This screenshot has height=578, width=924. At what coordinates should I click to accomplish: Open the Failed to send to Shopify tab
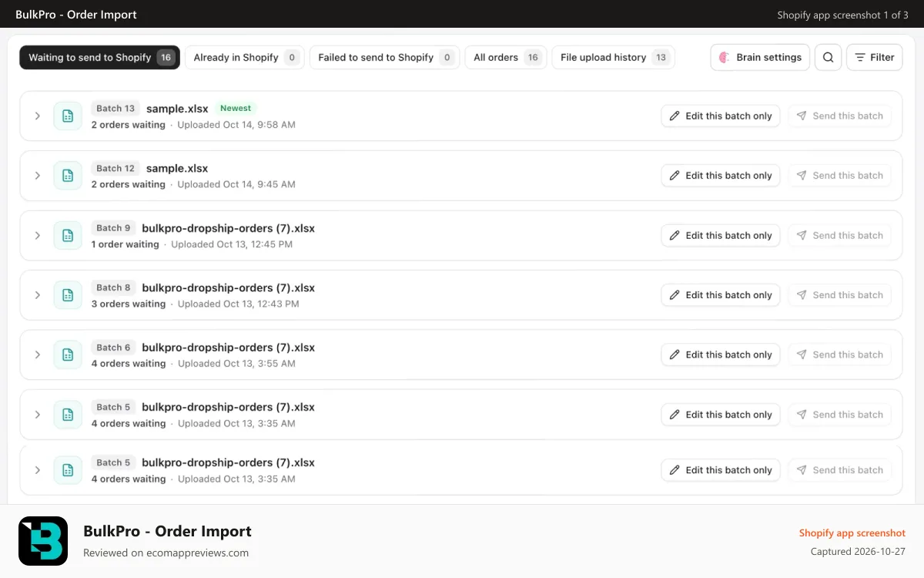tap(384, 57)
